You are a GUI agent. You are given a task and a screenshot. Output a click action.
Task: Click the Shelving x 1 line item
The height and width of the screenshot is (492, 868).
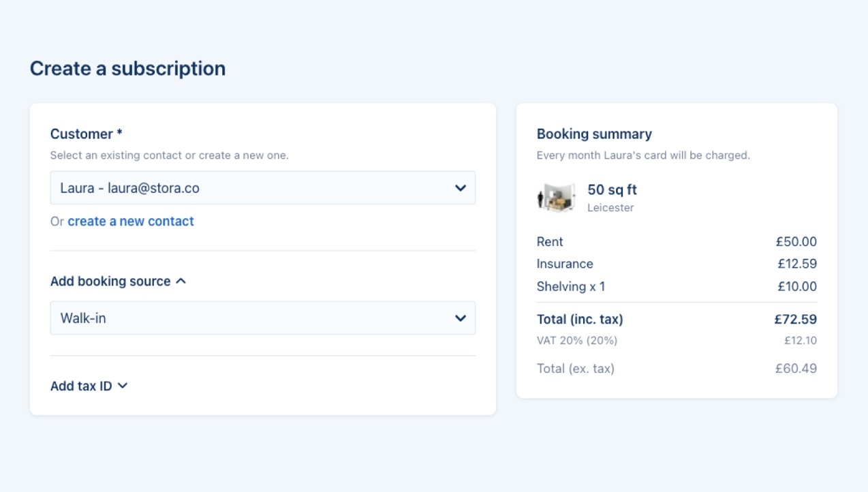[x=571, y=287]
